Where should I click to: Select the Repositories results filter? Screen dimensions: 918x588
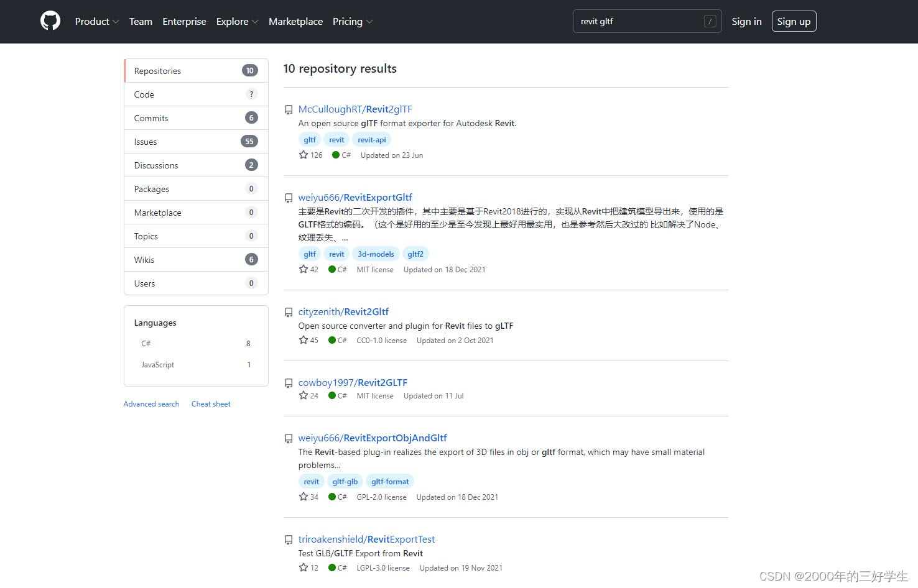point(196,71)
